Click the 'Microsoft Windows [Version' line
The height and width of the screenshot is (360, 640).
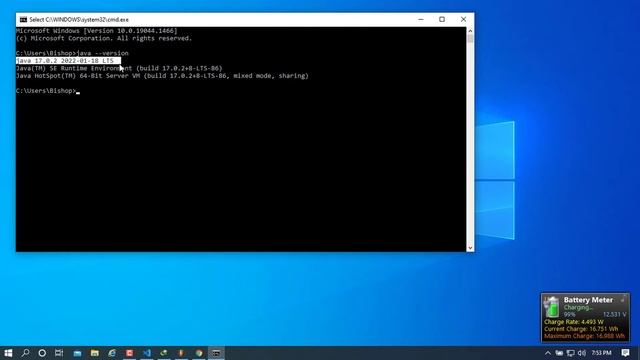(97, 31)
